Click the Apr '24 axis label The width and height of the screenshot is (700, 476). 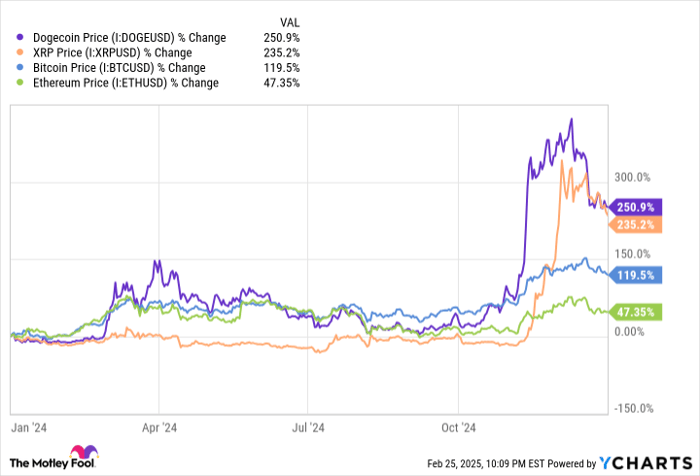[x=160, y=424]
